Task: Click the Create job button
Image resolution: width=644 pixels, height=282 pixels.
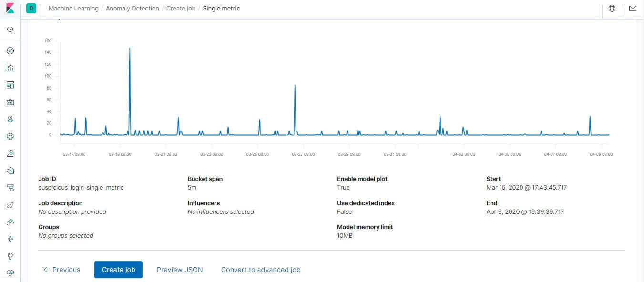Action: click(118, 270)
